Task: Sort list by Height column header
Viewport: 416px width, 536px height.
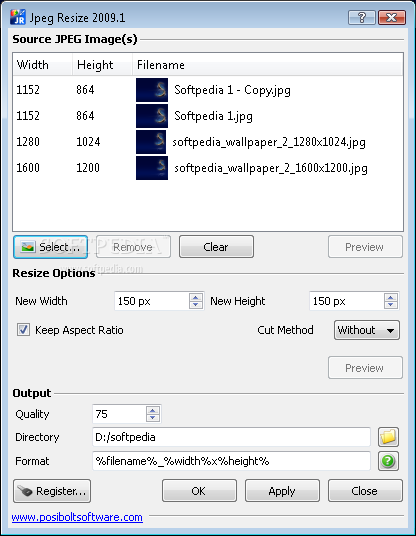Action: (x=102, y=65)
